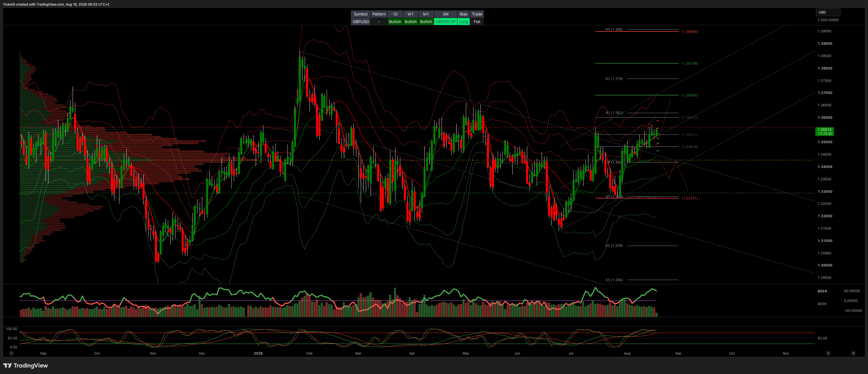The width and height of the screenshot is (868, 374).
Task: Select the Pattern header cell
Action: [x=379, y=14]
